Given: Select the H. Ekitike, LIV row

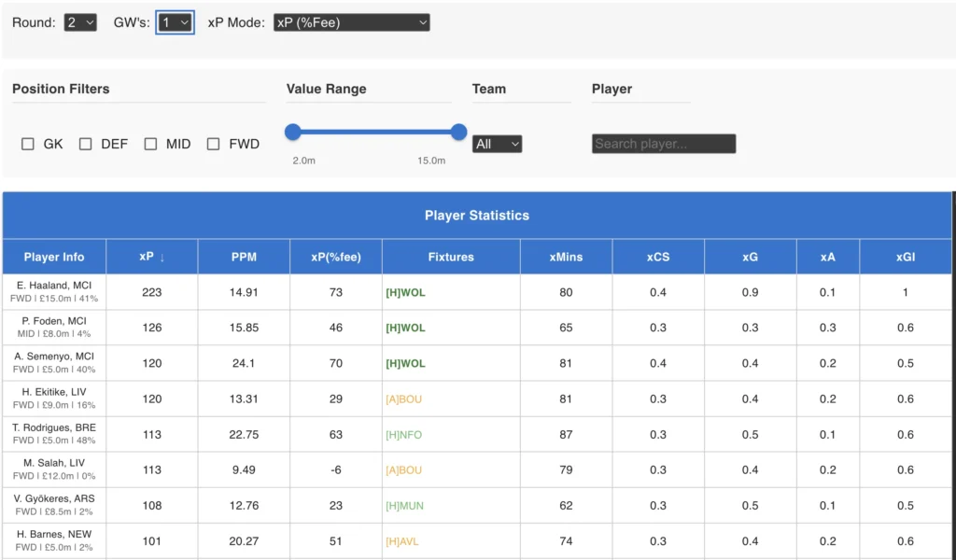Looking at the screenshot, I should tap(477, 399).
